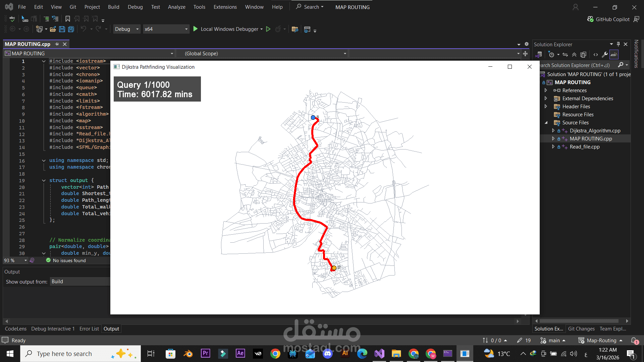Image resolution: width=644 pixels, height=362 pixels.
Task: Click the Open File folder icon
Action: [x=53, y=29]
